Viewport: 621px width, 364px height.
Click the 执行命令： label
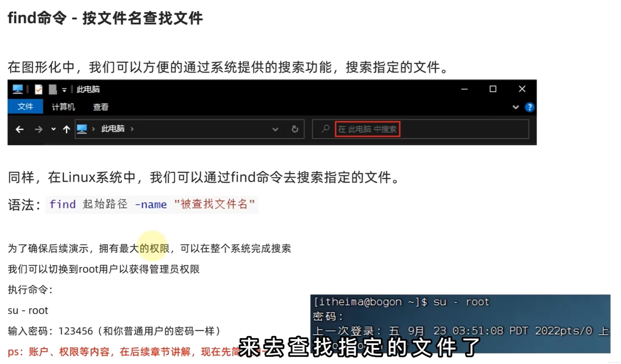pos(30,290)
